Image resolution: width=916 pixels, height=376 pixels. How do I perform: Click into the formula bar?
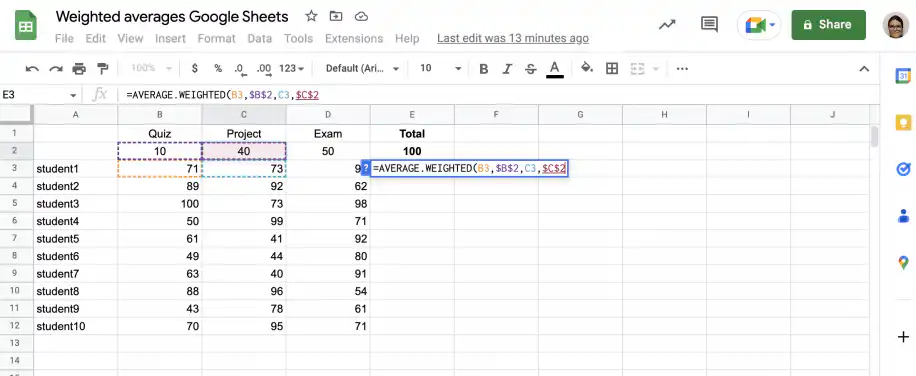pyautogui.click(x=497, y=95)
